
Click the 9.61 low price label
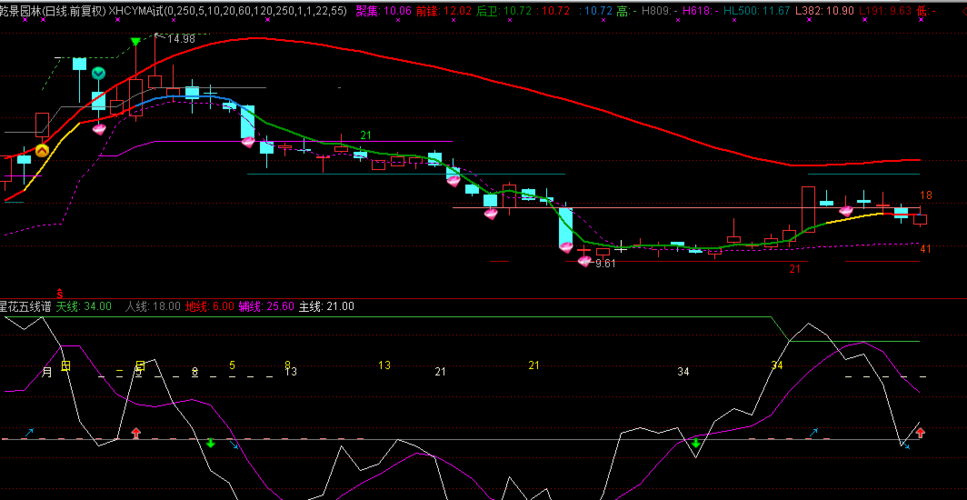(x=606, y=263)
